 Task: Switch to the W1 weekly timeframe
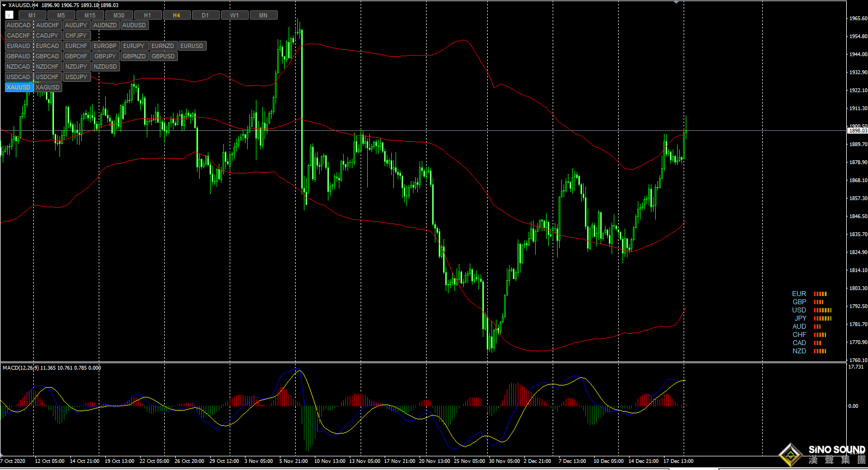click(x=234, y=15)
